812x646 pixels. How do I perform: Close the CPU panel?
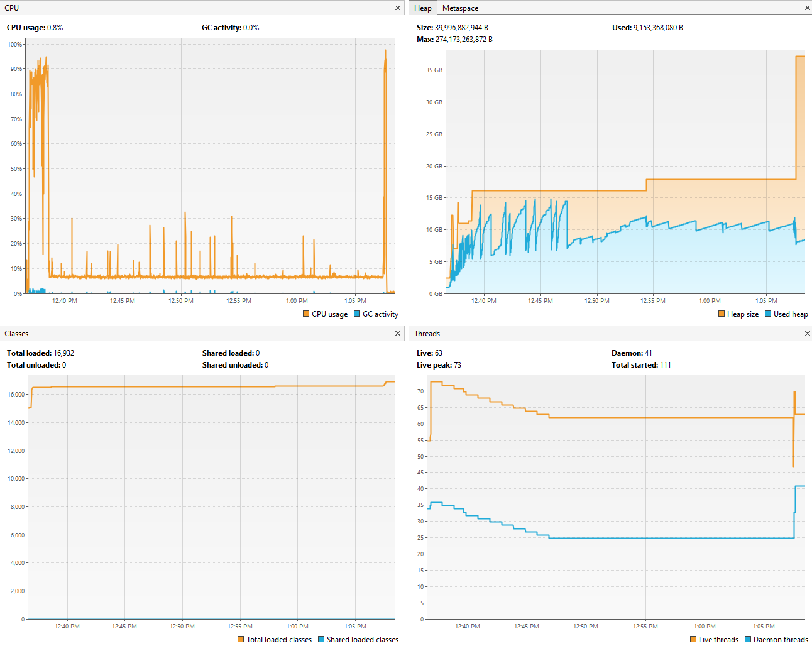(x=397, y=8)
